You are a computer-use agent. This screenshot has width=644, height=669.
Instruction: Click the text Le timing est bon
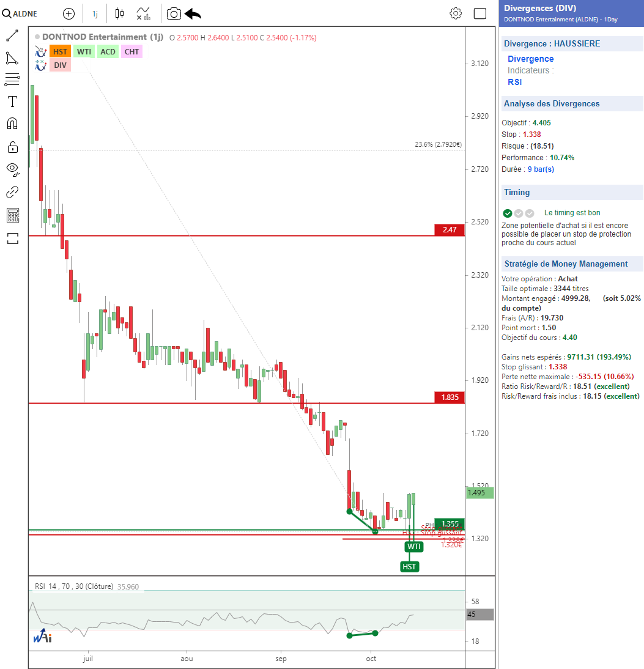(572, 213)
